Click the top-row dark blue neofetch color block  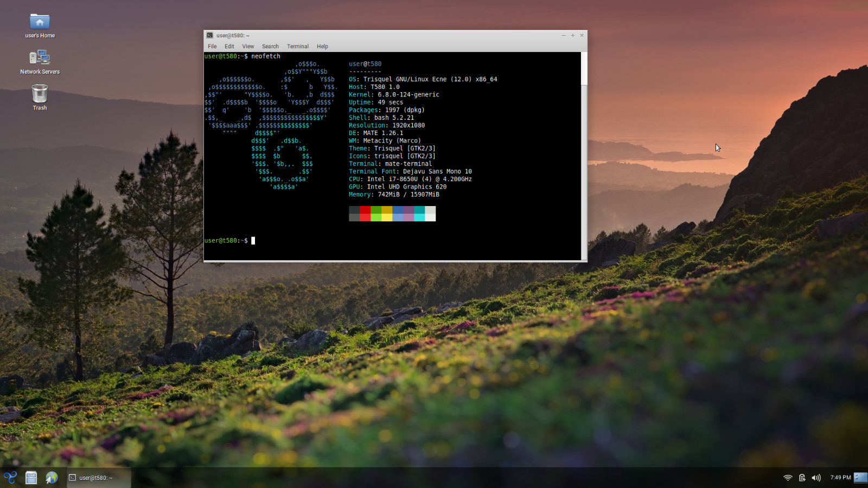pos(398,210)
